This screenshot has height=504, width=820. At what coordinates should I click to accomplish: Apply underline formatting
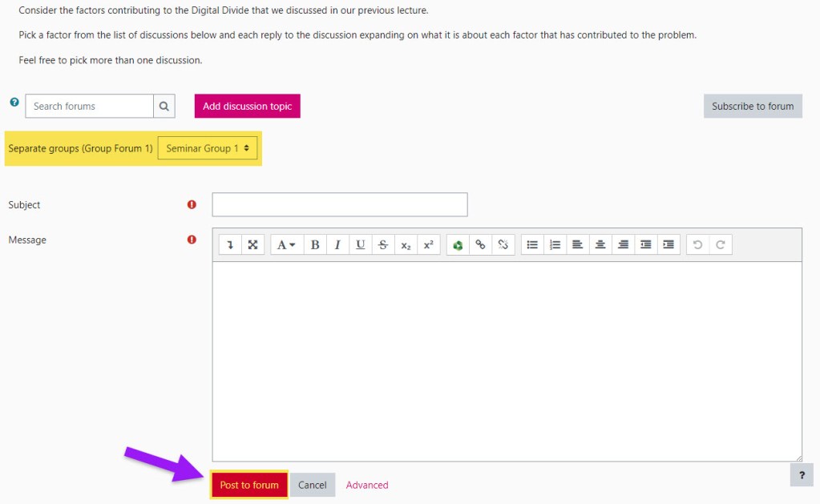point(360,245)
